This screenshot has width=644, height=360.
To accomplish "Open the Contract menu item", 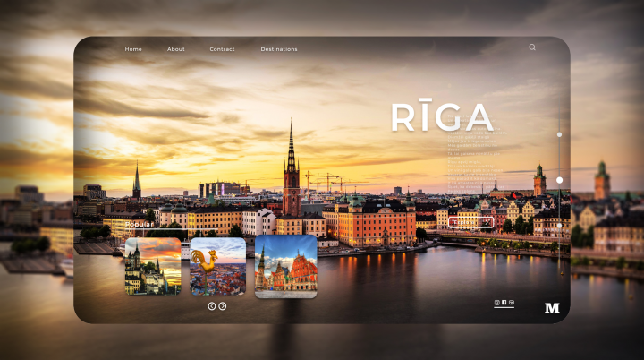I will click(x=222, y=49).
